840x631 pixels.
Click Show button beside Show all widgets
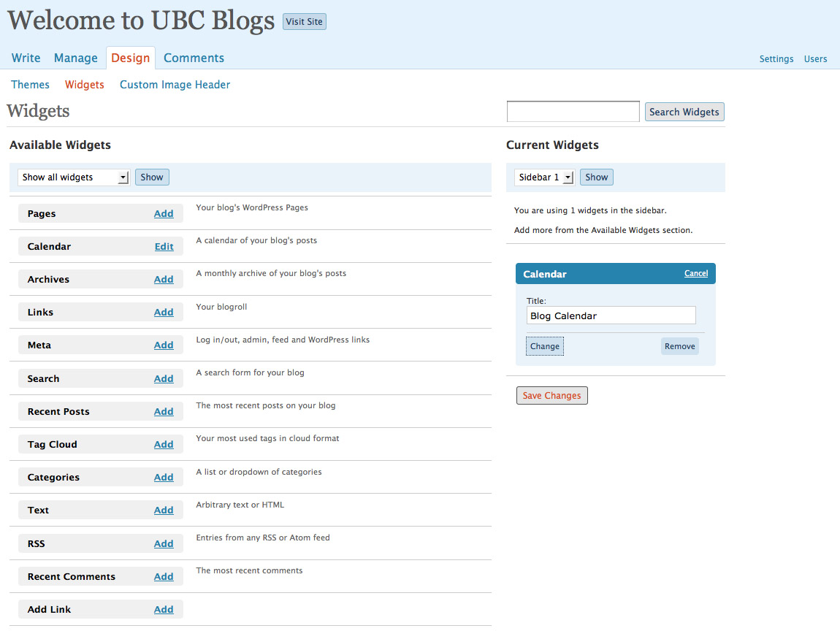click(152, 177)
